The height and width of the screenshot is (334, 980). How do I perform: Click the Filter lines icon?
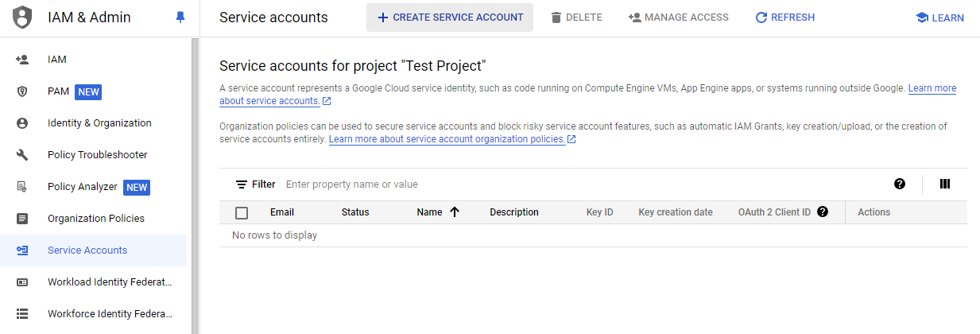coord(242,184)
